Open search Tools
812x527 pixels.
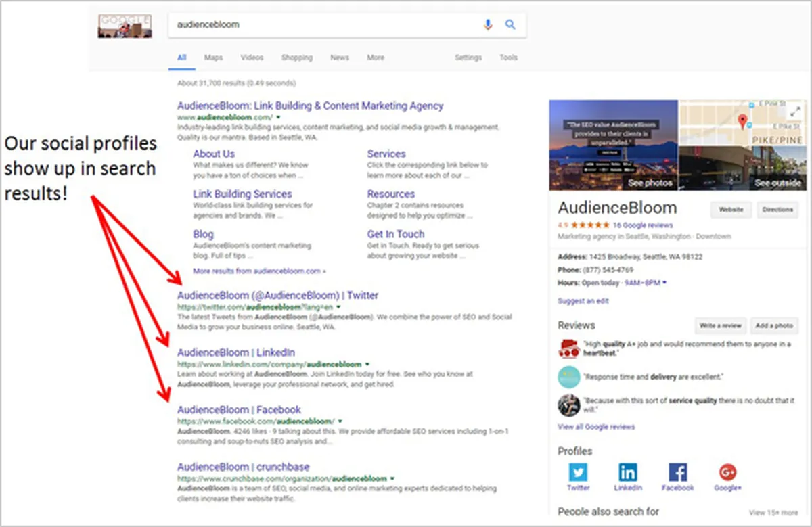(509, 58)
